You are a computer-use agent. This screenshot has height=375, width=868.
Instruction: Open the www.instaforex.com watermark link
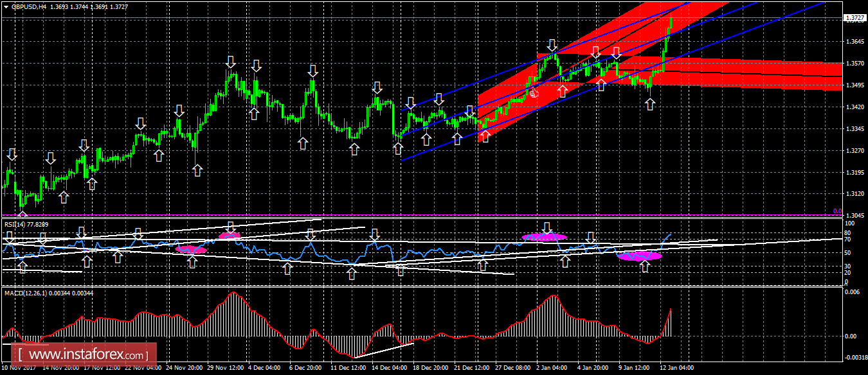click(x=86, y=354)
